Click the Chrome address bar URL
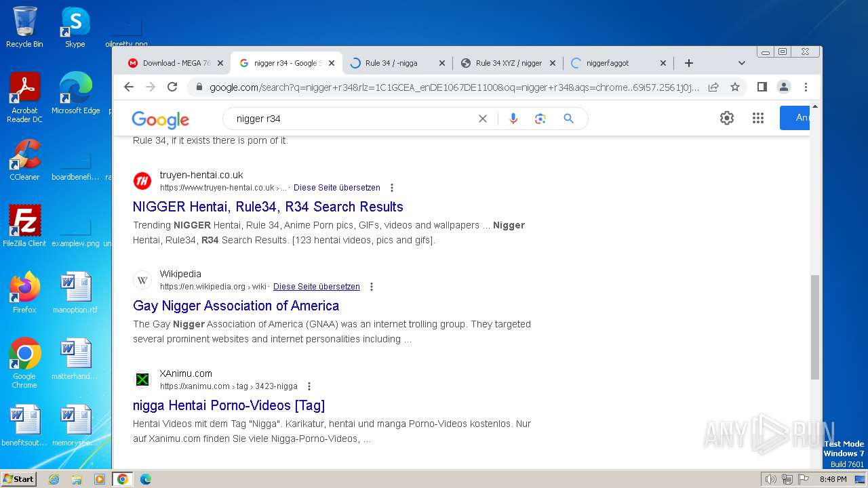The image size is (868, 488). coord(454,87)
